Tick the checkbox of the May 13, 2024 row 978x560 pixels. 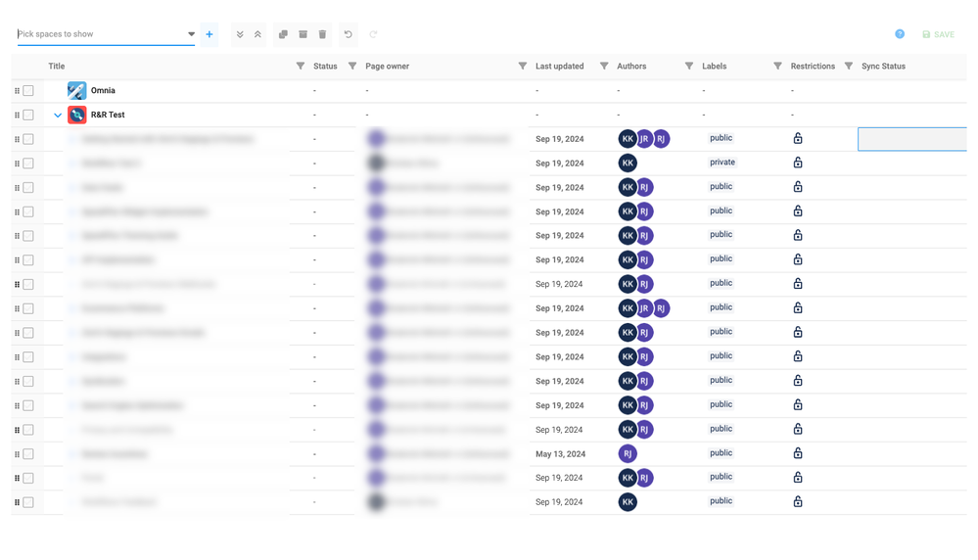(x=28, y=454)
